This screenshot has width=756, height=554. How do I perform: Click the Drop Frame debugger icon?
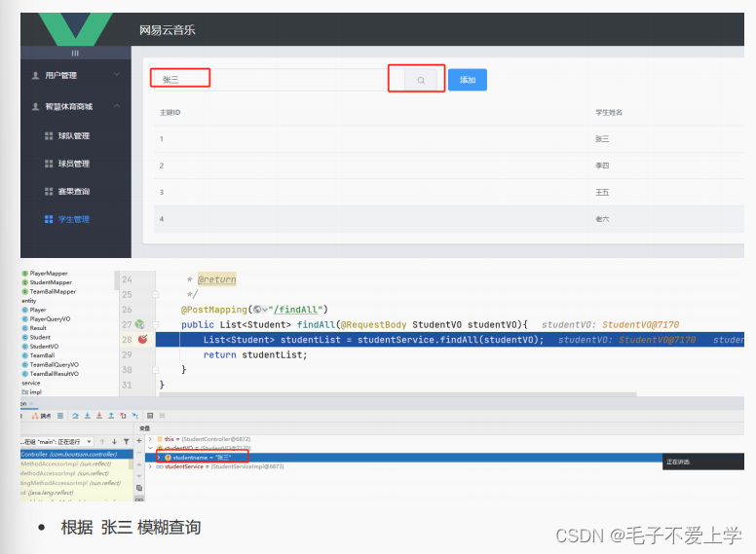click(x=123, y=416)
